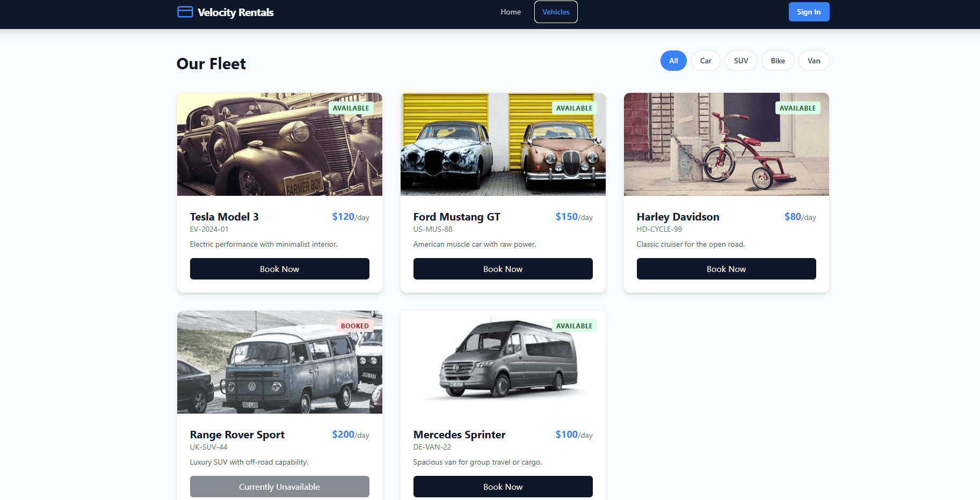Open the Range Rover Sport photo
Image resolution: width=980 pixels, height=500 pixels.
[x=280, y=362]
